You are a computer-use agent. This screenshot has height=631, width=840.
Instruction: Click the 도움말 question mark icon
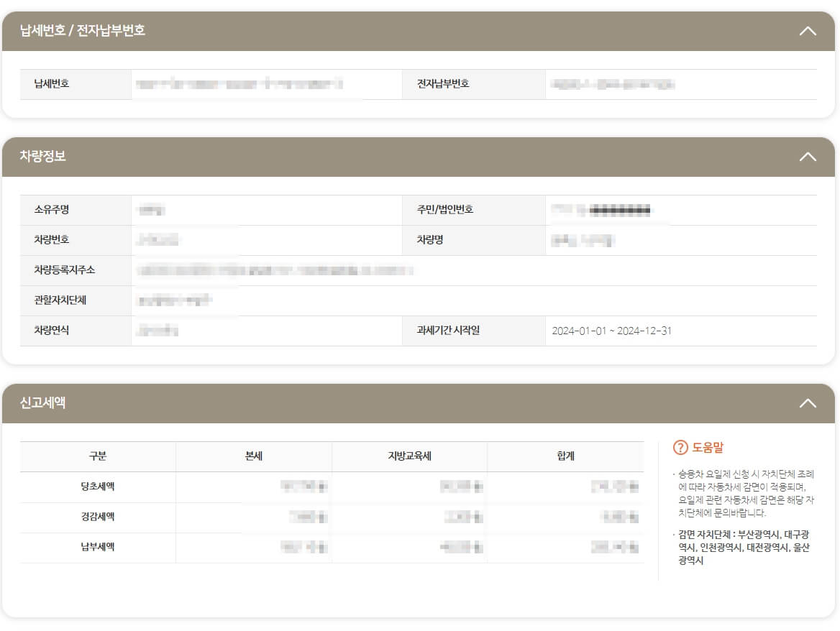click(680, 448)
